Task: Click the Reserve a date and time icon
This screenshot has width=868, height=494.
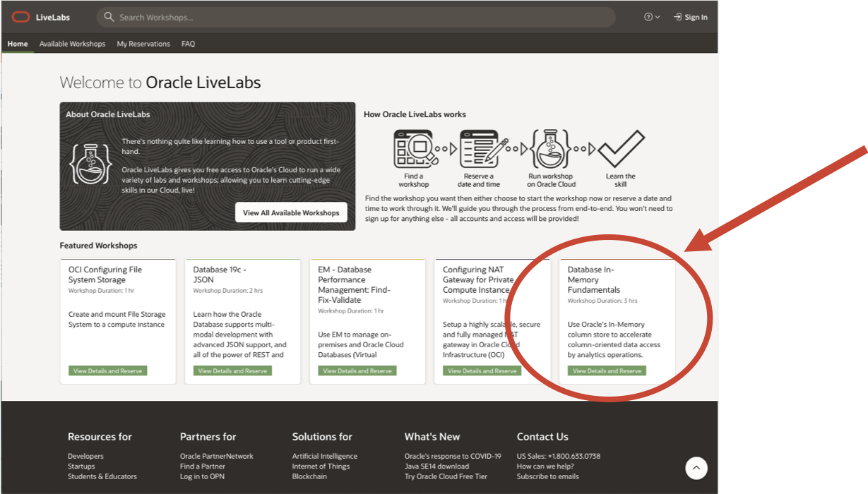Action: 484,150
